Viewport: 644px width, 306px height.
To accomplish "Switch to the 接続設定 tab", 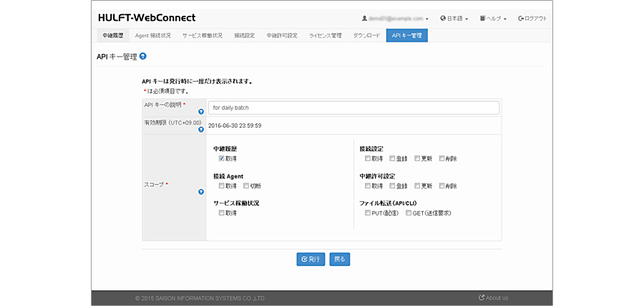I will 245,36.
